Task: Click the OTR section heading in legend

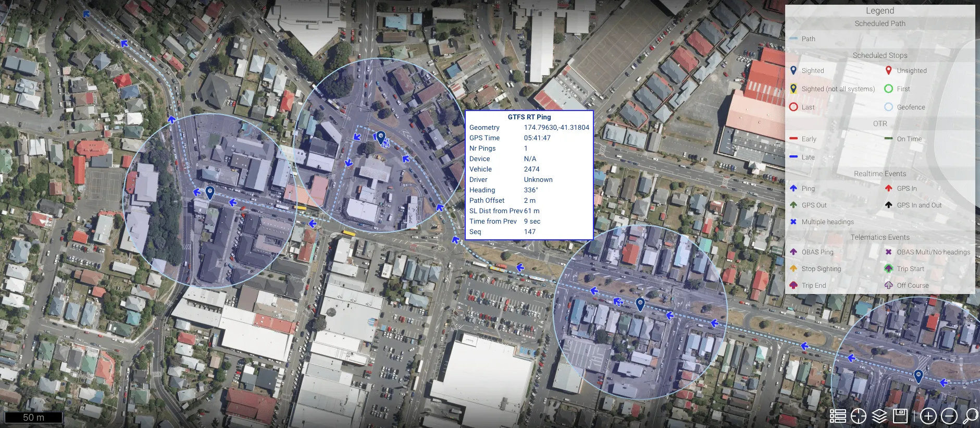Action: tap(880, 124)
